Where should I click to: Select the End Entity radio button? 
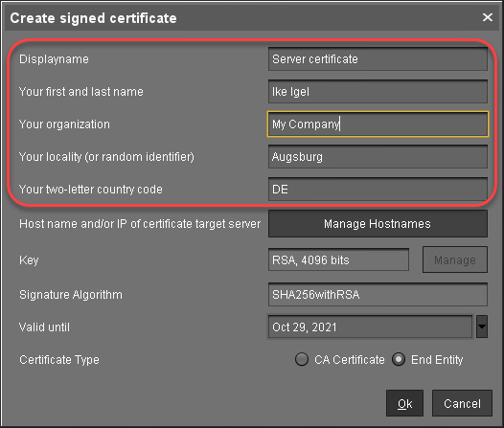pos(399,359)
